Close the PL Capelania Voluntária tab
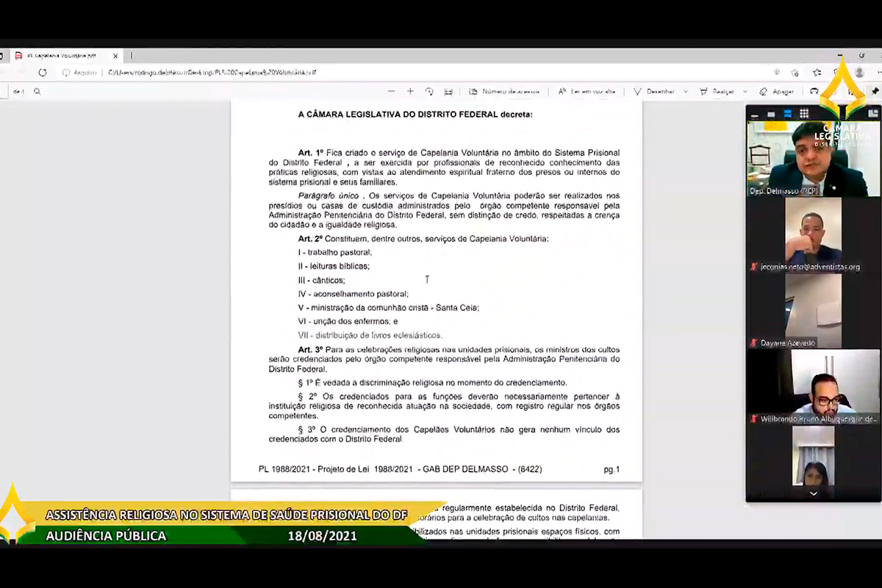 coord(115,56)
